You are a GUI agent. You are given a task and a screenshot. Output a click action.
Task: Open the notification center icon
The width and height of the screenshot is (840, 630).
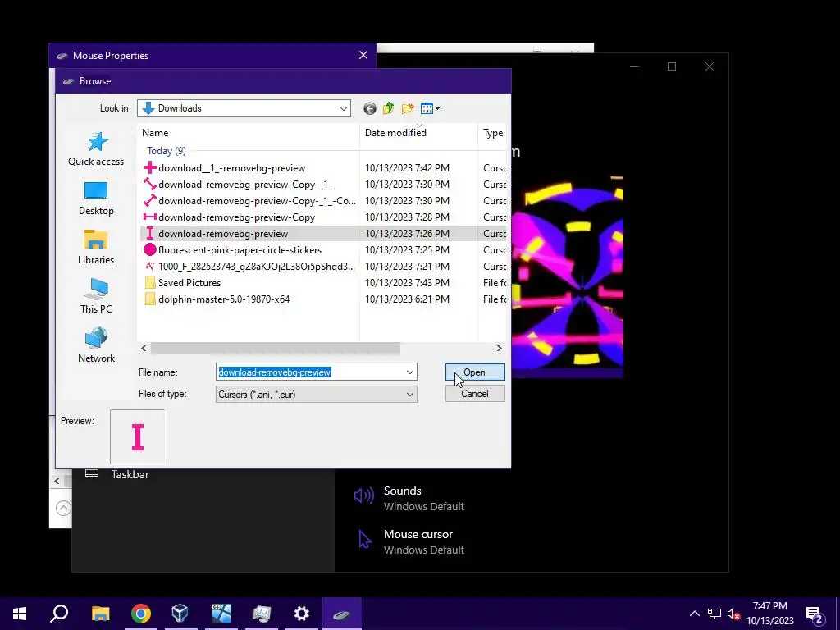815,614
